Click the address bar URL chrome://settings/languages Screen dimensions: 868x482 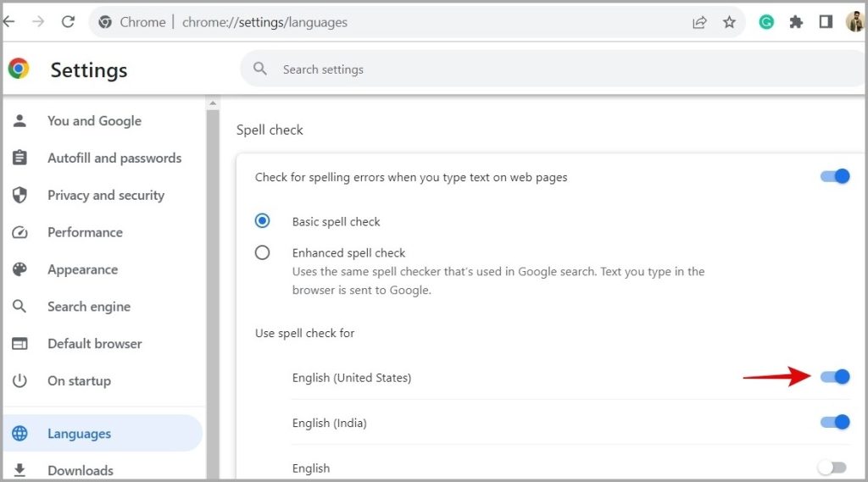pyautogui.click(x=264, y=22)
